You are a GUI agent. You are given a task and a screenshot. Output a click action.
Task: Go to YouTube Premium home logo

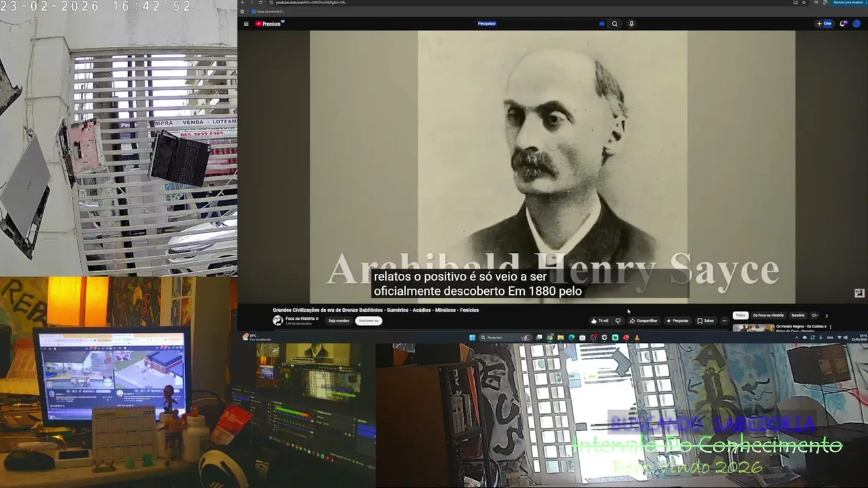point(269,24)
